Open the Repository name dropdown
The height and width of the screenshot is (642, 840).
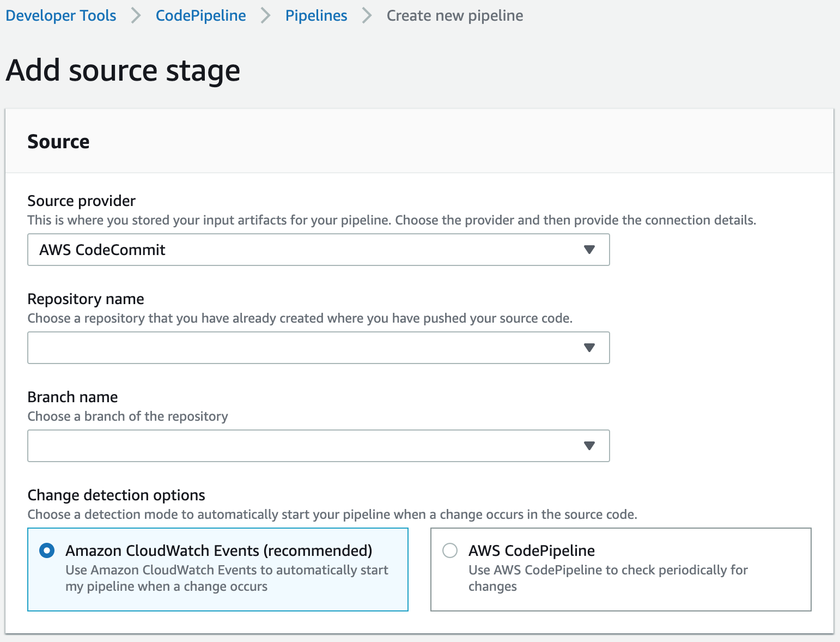319,348
